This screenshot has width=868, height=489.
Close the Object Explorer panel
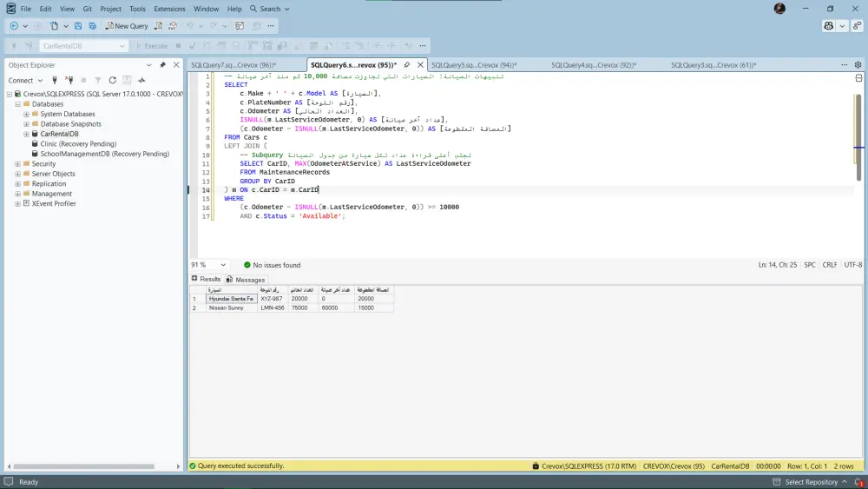[x=176, y=65]
